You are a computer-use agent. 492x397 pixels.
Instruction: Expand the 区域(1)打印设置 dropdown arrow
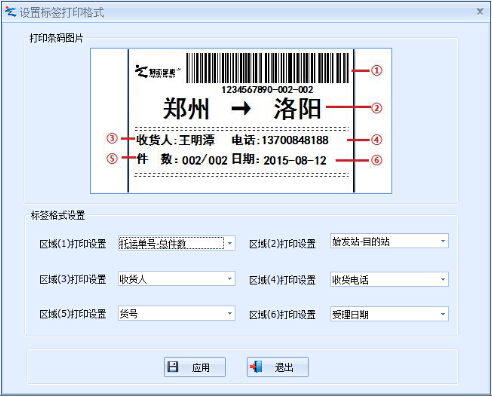pos(230,243)
